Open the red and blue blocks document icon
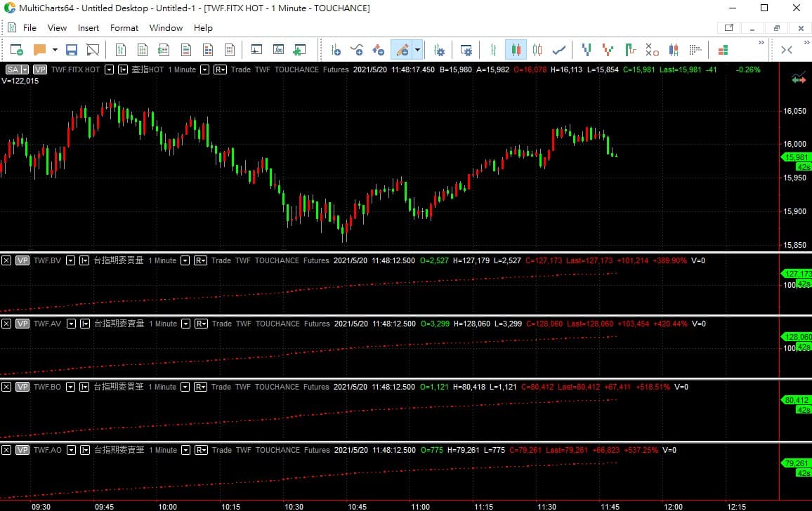 (208, 50)
